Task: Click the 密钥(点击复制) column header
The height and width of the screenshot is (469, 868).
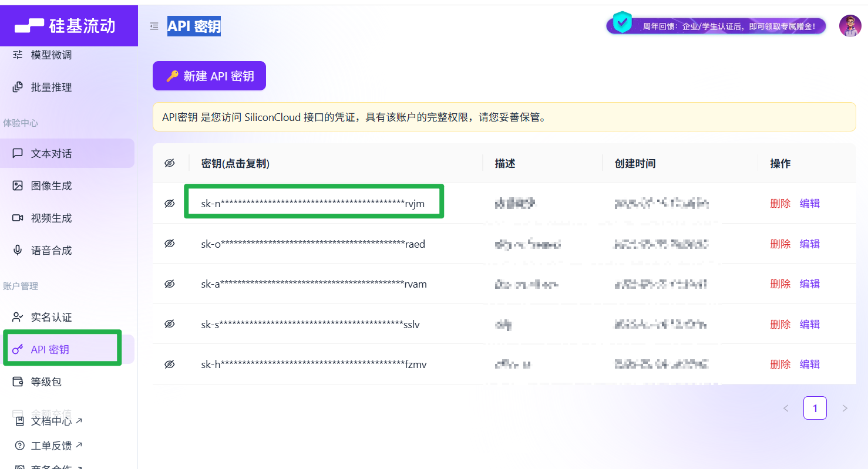Action: click(235, 164)
